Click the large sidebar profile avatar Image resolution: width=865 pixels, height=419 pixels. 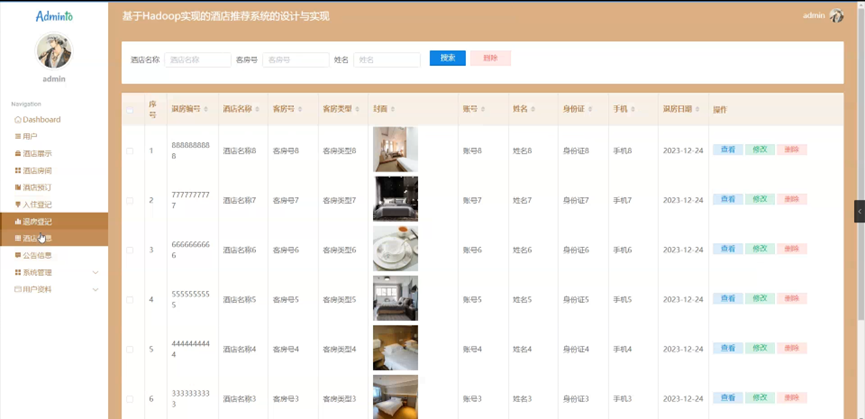pos(54,50)
